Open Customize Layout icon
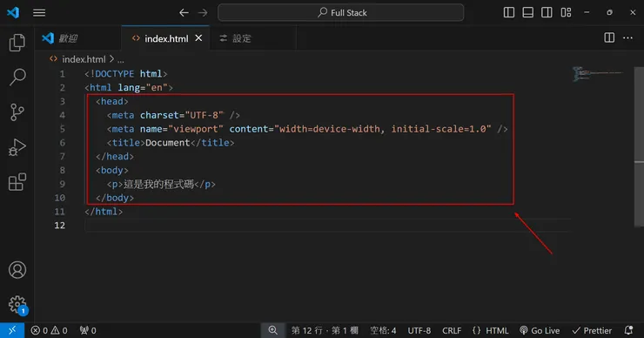The width and height of the screenshot is (644, 338). click(566, 12)
